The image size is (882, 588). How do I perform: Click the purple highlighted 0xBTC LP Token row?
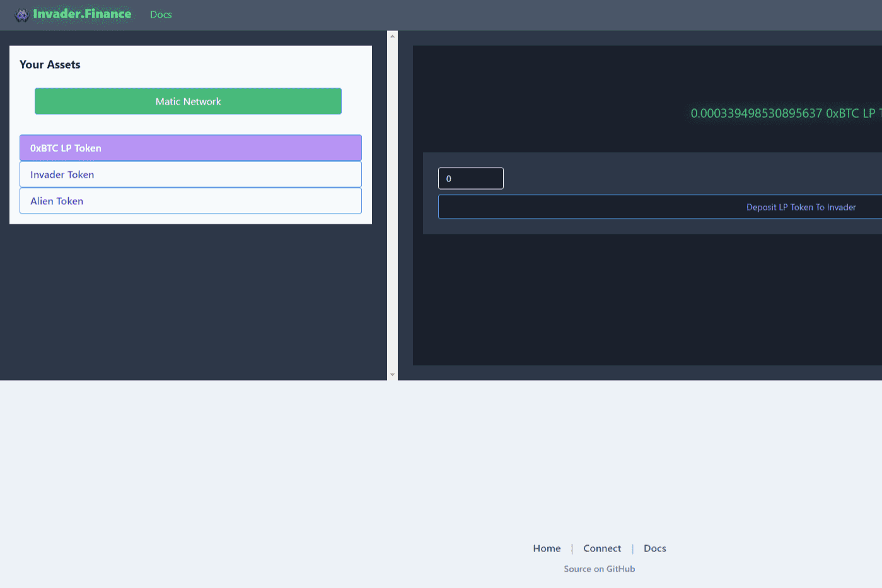point(190,147)
